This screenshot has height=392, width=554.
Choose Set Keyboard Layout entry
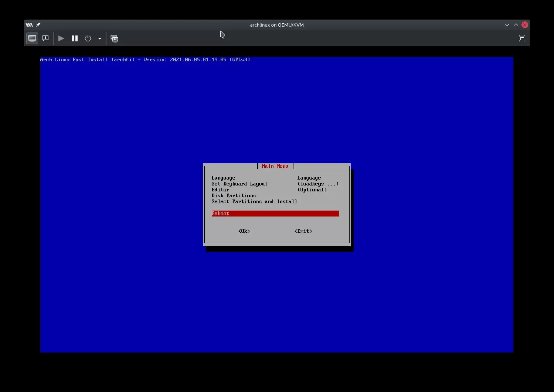point(239,184)
